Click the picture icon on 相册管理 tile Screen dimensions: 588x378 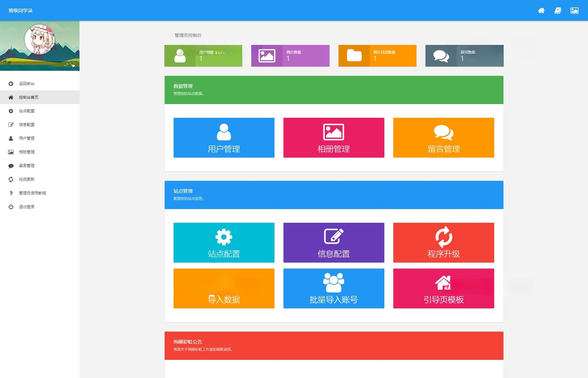(334, 132)
